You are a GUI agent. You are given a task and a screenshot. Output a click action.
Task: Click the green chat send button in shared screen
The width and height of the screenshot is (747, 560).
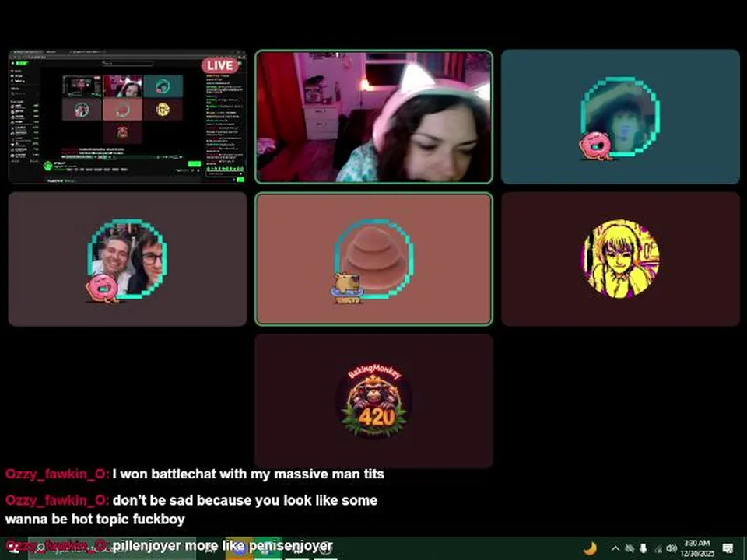click(240, 179)
